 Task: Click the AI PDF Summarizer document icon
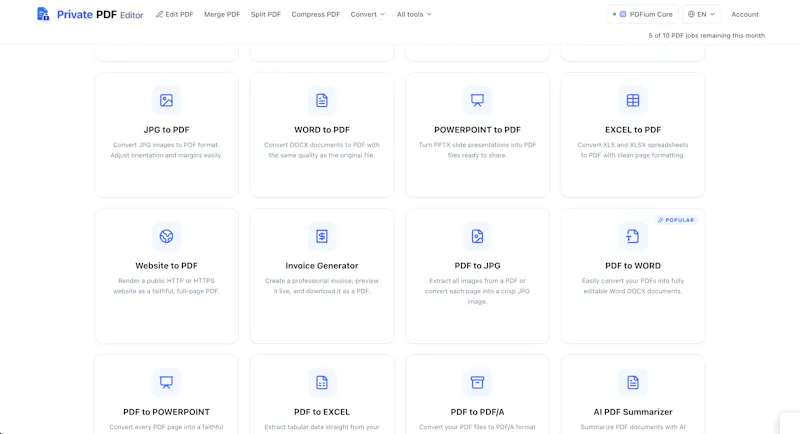[633, 382]
